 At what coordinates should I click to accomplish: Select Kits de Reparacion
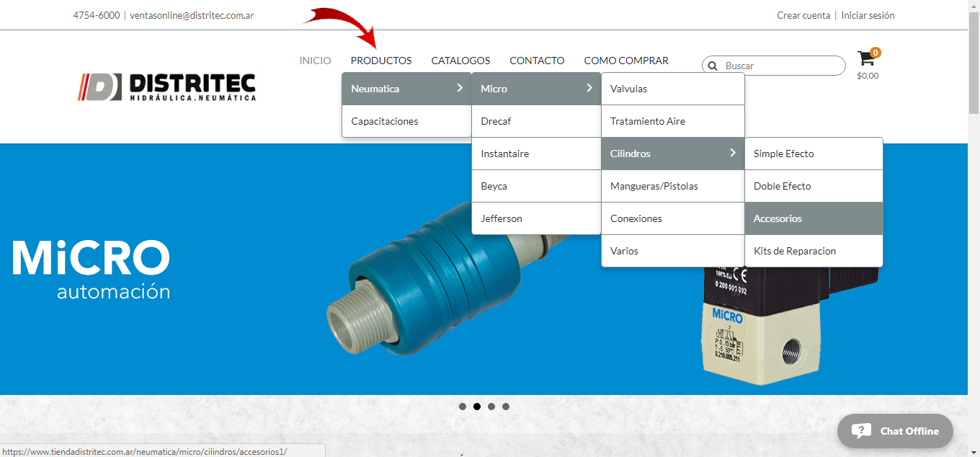[x=814, y=251]
